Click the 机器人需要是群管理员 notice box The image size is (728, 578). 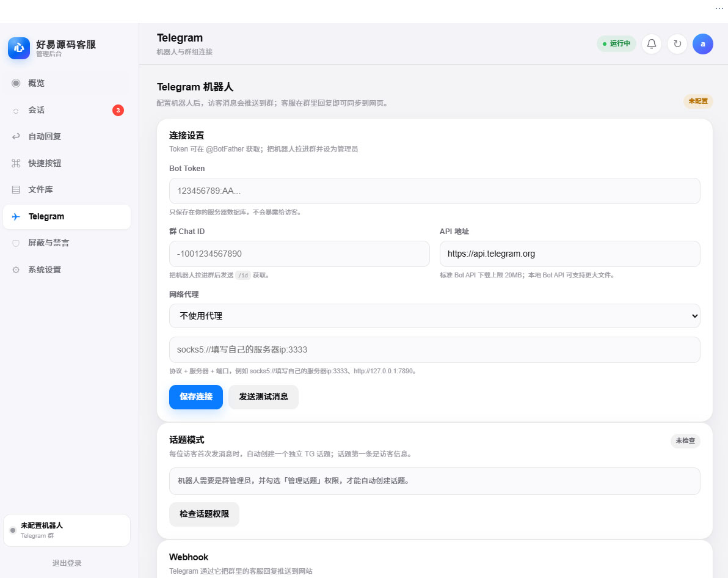pyautogui.click(x=435, y=481)
